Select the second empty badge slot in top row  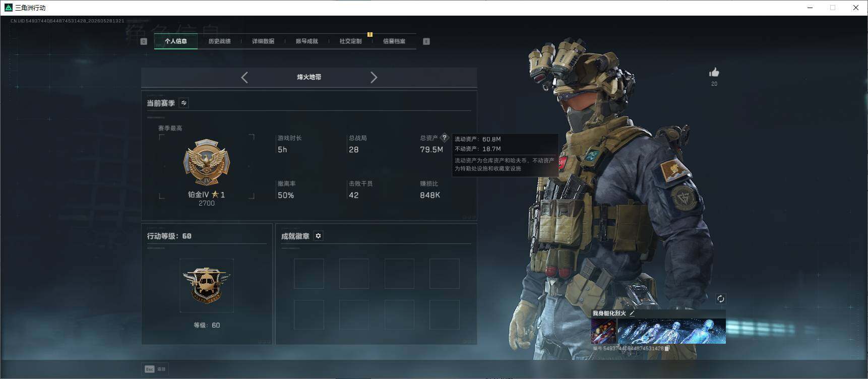(x=354, y=274)
